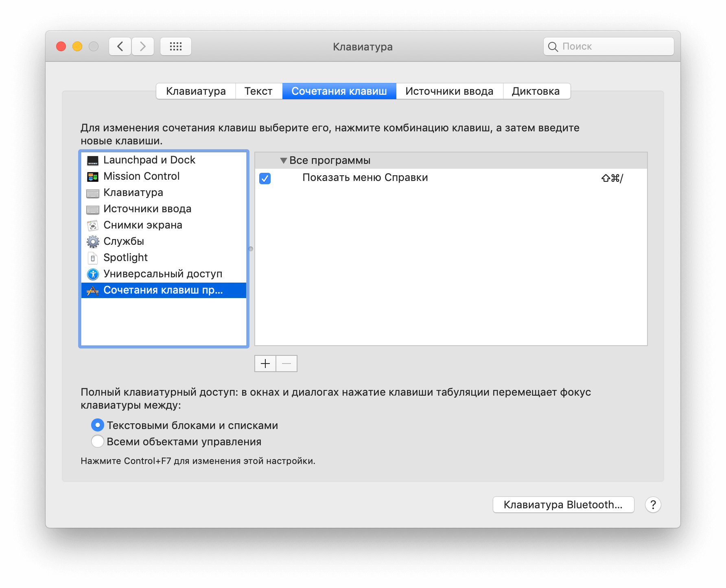
Task: Click the Launchpad и Dock icon
Action: 93,161
